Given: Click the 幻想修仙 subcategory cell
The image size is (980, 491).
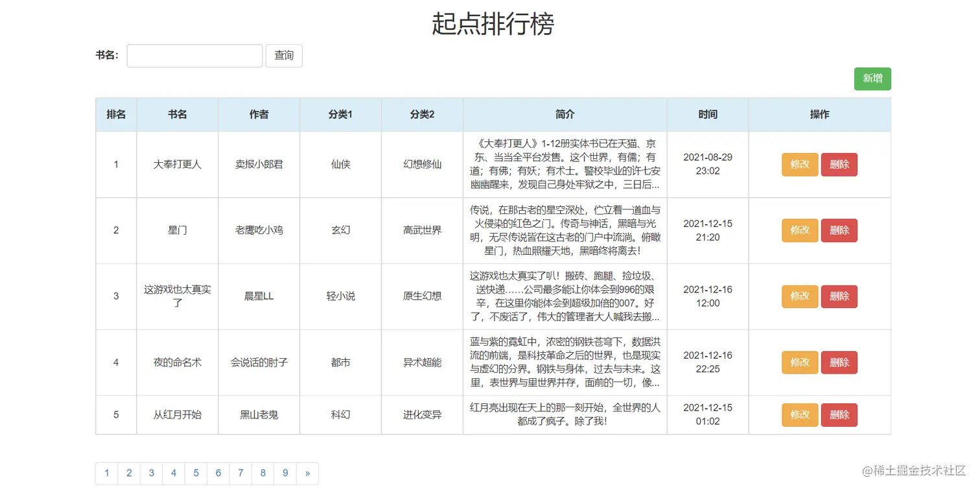Looking at the screenshot, I should pyautogui.click(x=423, y=165).
